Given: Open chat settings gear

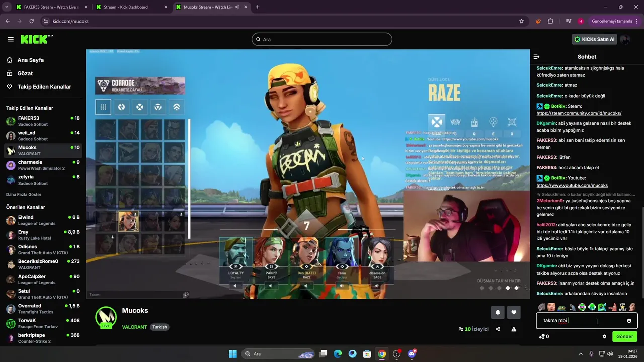Looking at the screenshot, I should 604,337.
